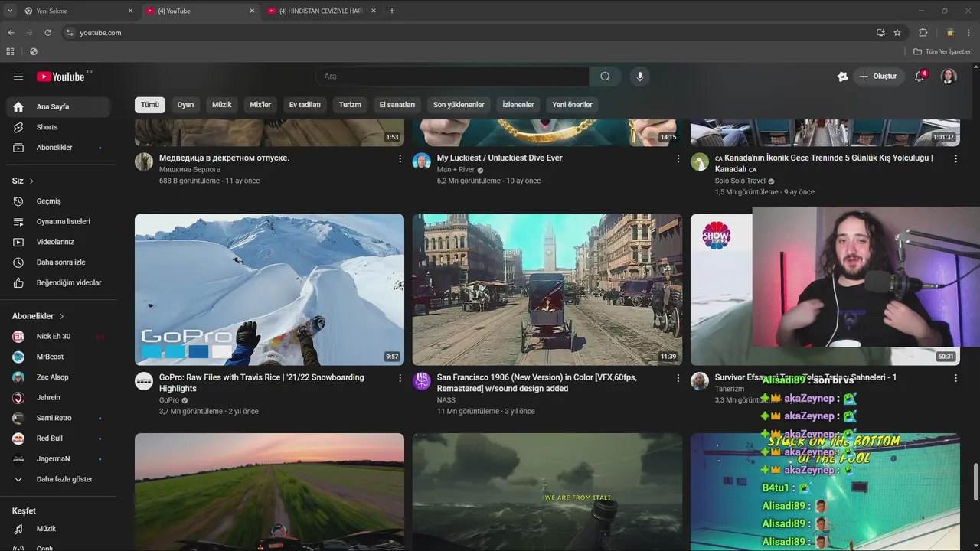Select the Müzik filter chip
The width and height of the screenshot is (980, 551).
[222, 105]
